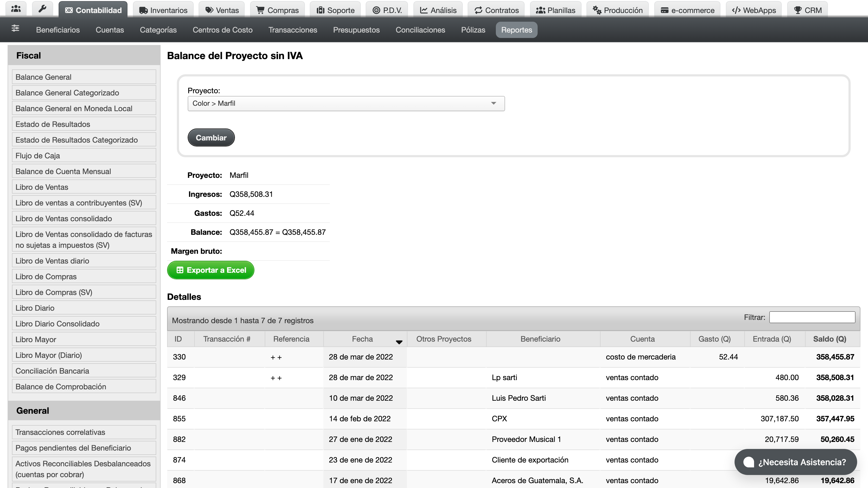Open the ¿Necesita Asistencia? chat button
Image resolution: width=868 pixels, height=488 pixels.
[x=796, y=462]
